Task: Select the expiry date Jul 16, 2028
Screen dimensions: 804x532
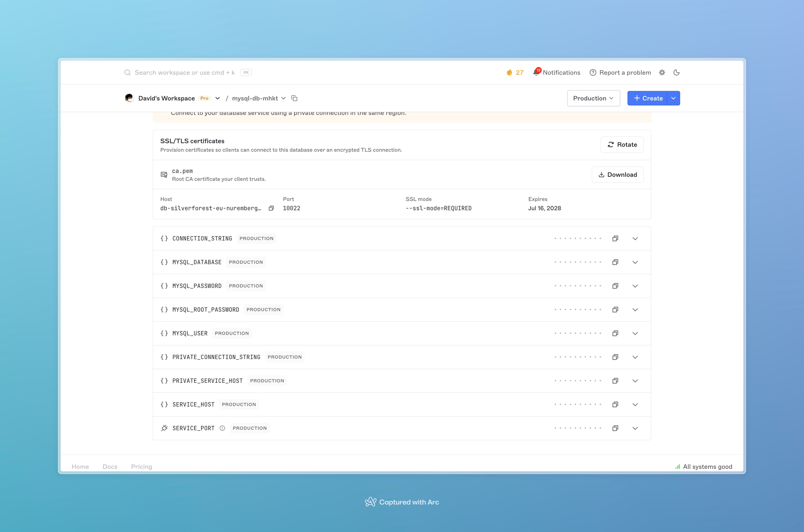Action: (x=545, y=208)
